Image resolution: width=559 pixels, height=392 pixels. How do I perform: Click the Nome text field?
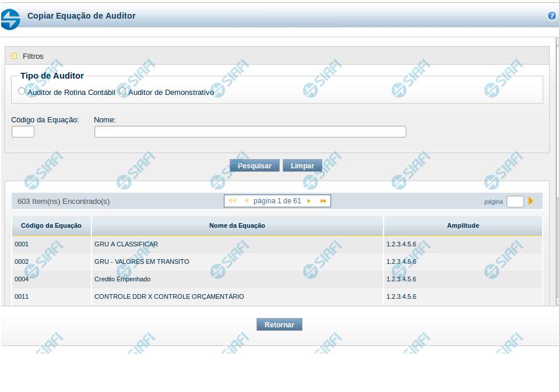click(x=250, y=132)
